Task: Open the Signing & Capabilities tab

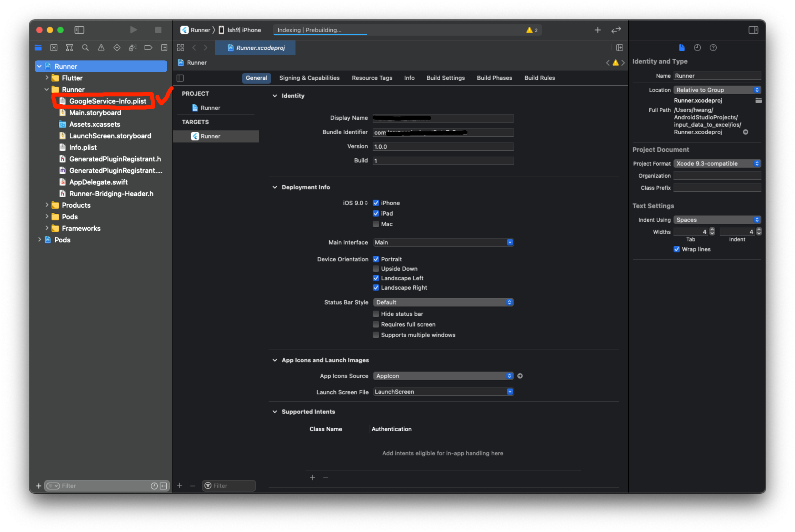Action: click(x=309, y=78)
